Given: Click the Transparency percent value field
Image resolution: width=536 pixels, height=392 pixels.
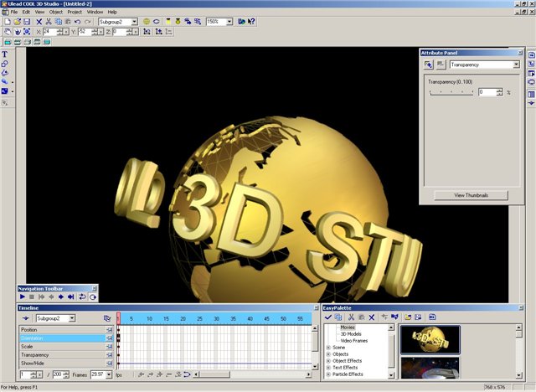Looking at the screenshot, I should point(487,92).
